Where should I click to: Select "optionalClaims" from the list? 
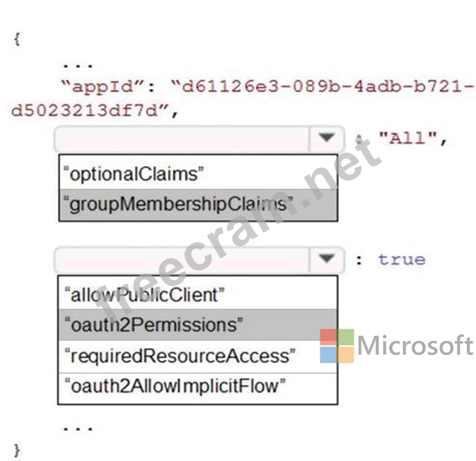tap(198, 173)
